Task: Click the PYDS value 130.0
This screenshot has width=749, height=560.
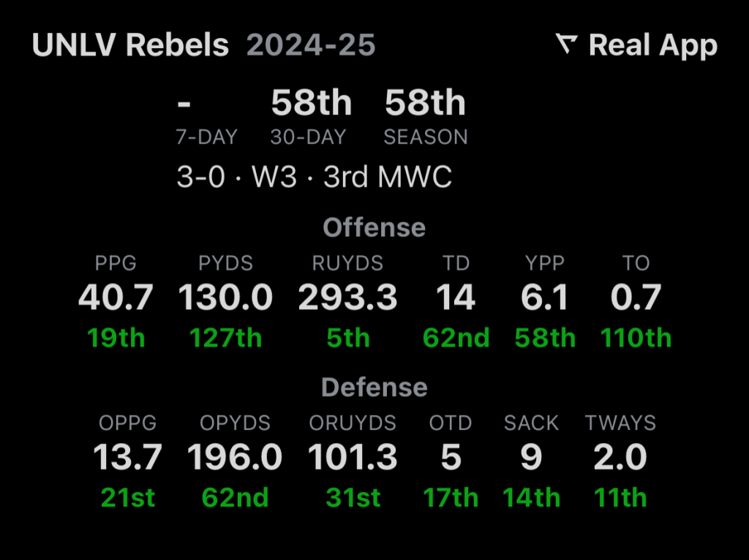Action: [x=225, y=298]
